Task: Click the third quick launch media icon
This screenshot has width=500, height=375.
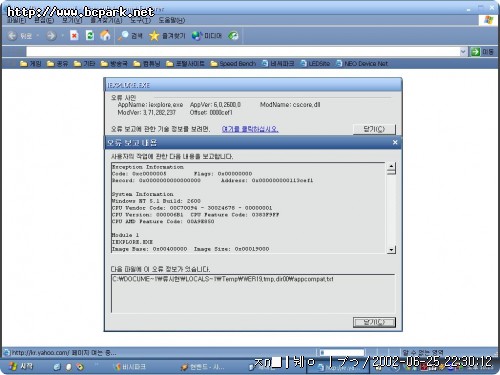Action: (80, 367)
